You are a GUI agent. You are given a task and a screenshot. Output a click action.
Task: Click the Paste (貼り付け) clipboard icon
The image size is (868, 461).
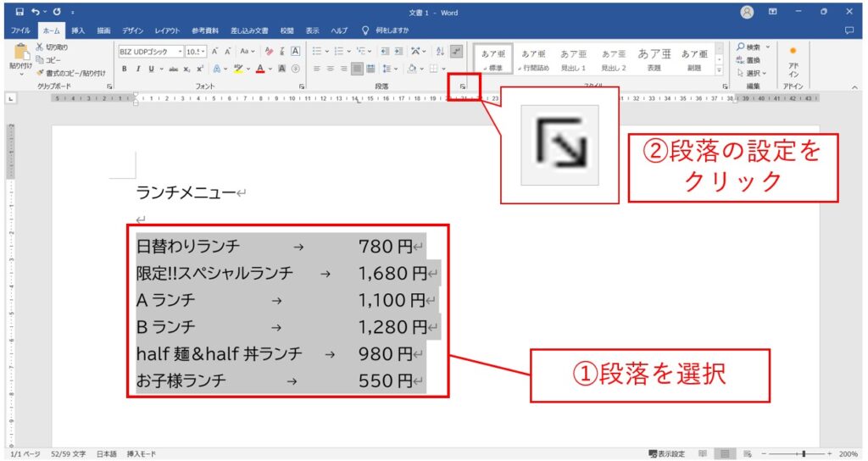click(x=20, y=52)
